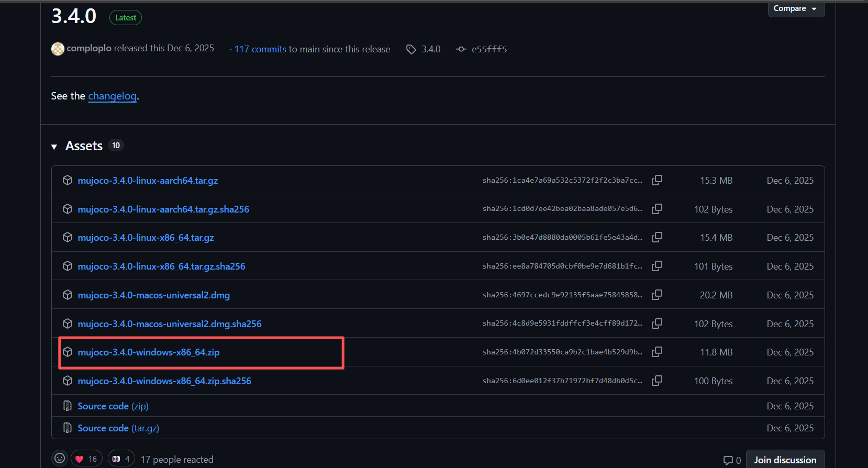The width and height of the screenshot is (868, 468).
Task: Open the comploplo user profile link
Action: [89, 48]
